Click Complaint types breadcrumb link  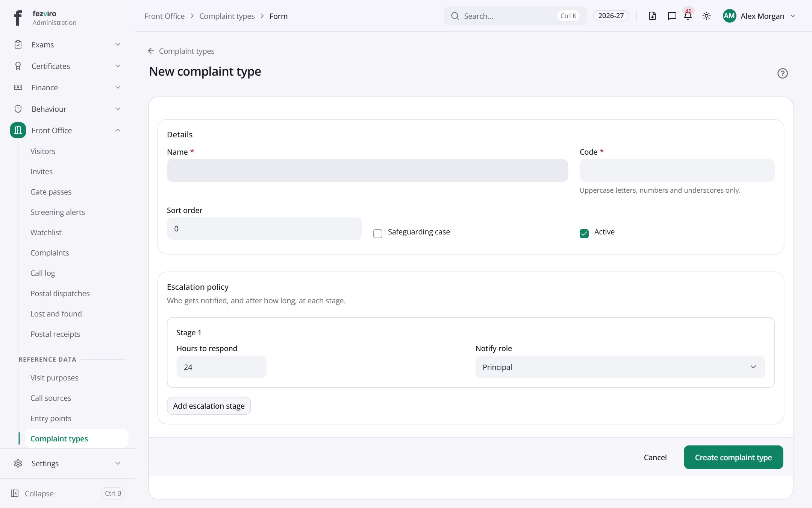(x=227, y=16)
